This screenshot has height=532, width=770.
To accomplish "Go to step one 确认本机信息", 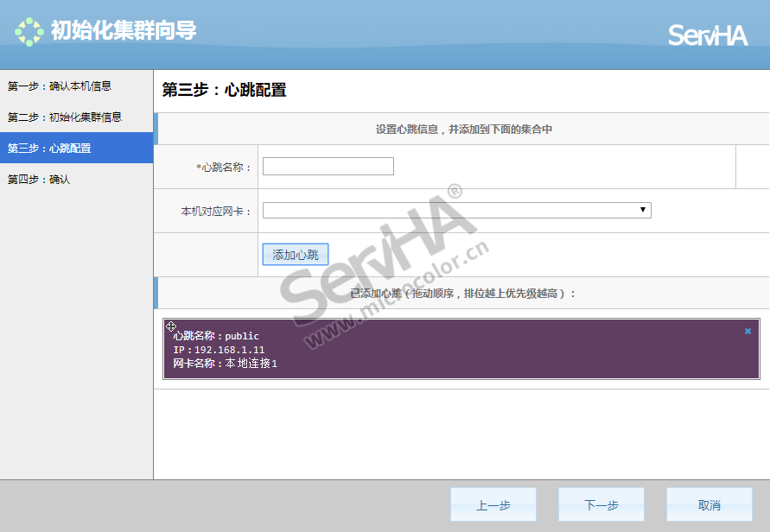I will 60,86.
